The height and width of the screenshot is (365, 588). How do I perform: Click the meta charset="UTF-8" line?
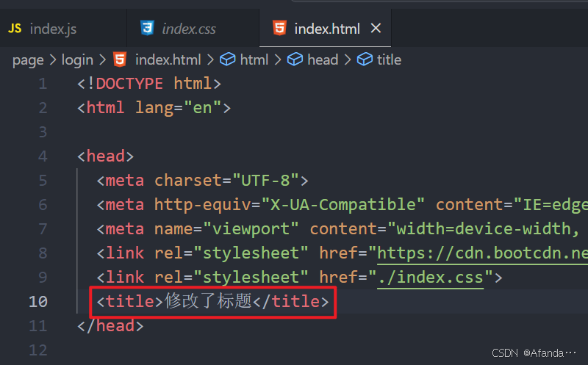point(203,181)
